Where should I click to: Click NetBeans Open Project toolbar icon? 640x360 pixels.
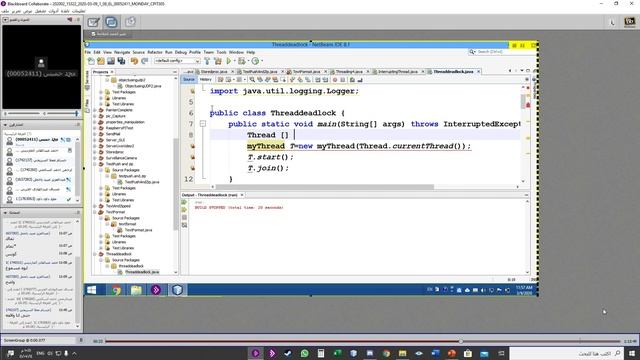click(x=111, y=61)
